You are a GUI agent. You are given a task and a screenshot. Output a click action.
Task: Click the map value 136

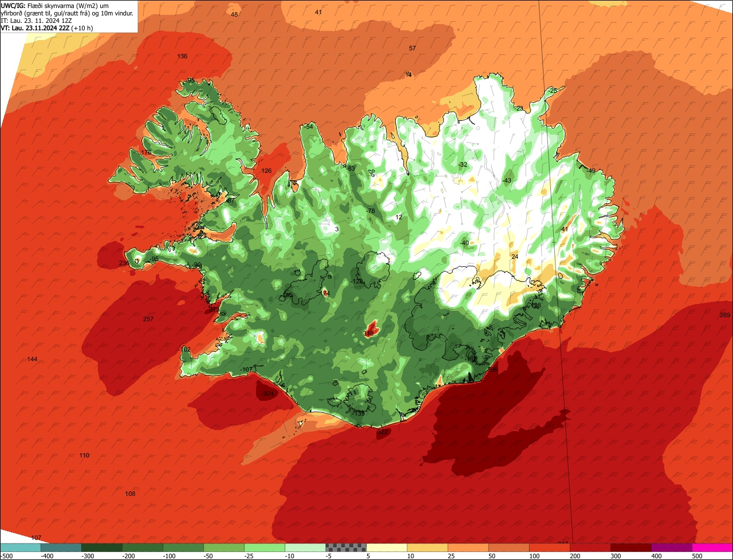point(182,56)
